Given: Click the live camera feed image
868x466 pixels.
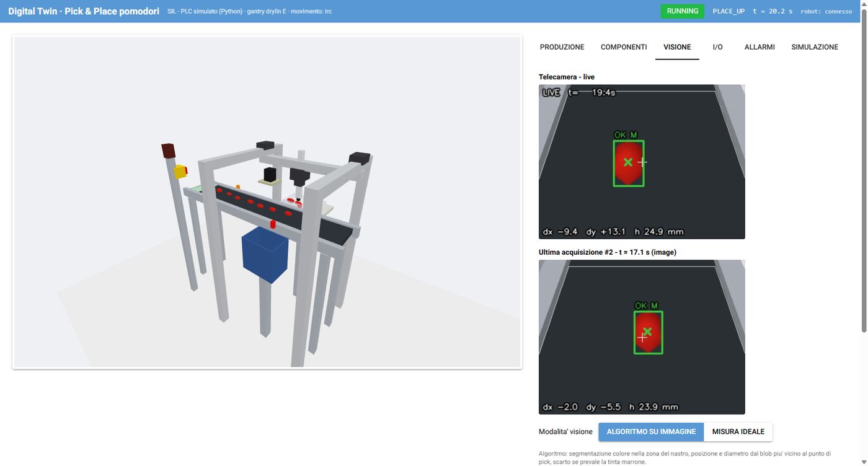Looking at the screenshot, I should (642, 162).
